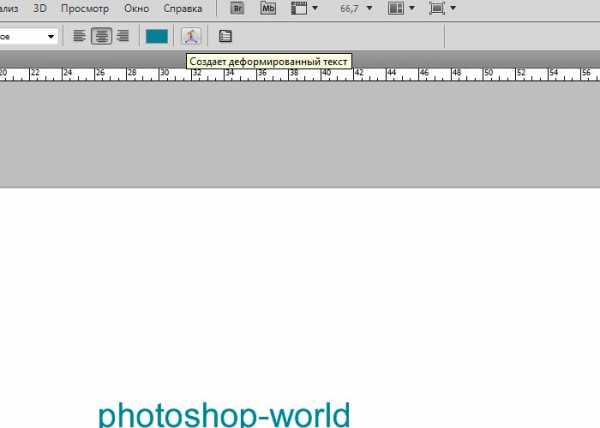Open the Окно menu
Viewport: 600px width, 428px height.
tap(136, 8)
